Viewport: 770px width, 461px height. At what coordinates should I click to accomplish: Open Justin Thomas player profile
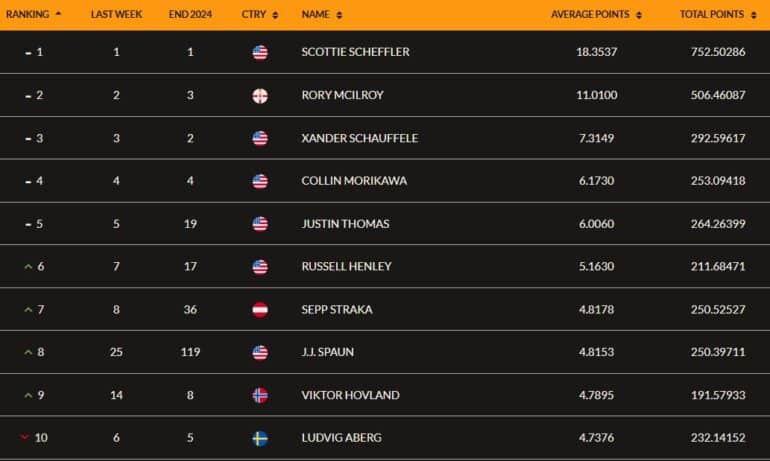point(345,224)
